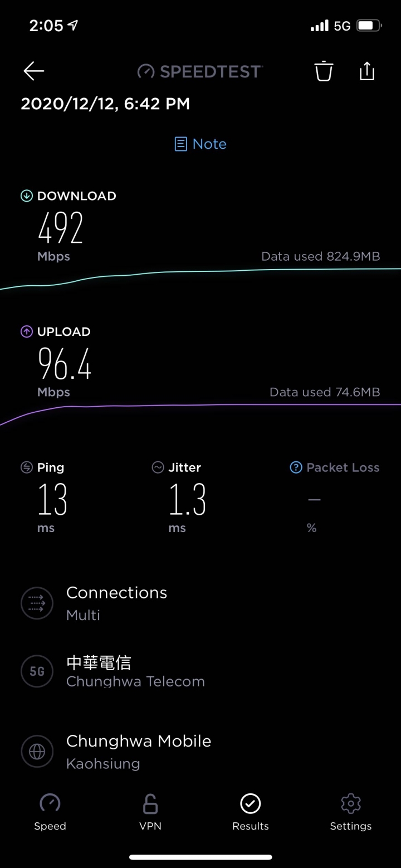
Task: Add a Note to this result
Action: click(200, 144)
